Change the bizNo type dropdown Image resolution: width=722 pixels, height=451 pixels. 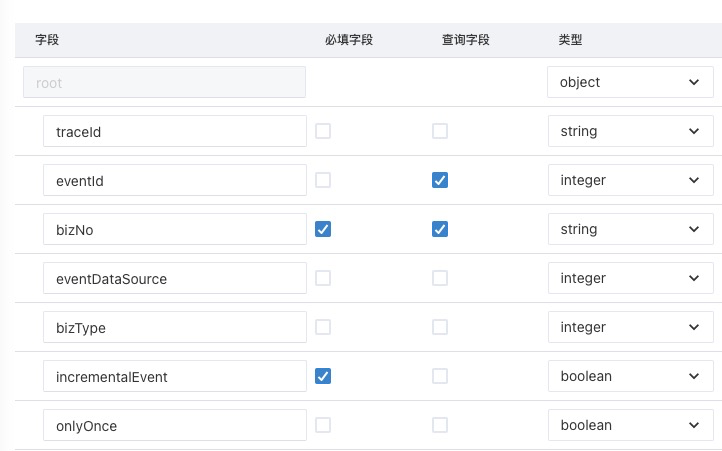(630, 229)
